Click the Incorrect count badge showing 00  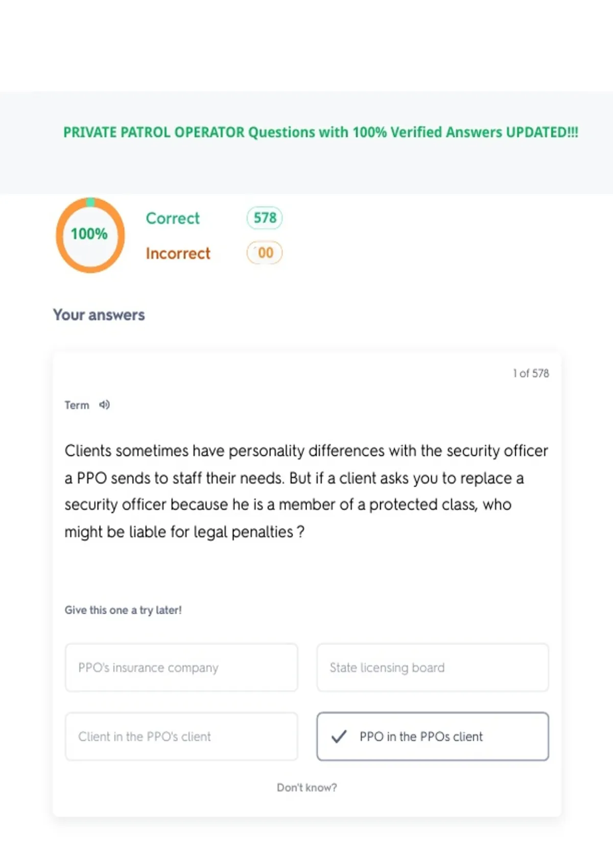click(x=265, y=253)
